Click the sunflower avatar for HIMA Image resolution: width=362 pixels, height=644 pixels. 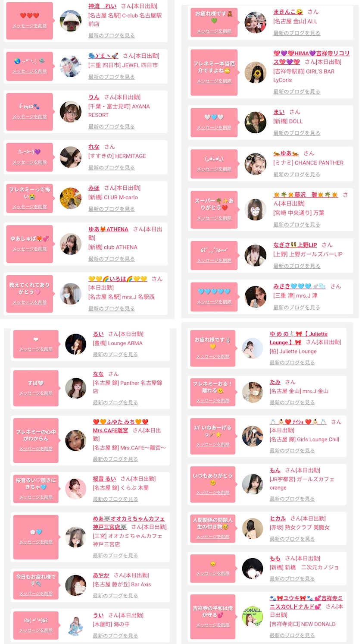point(256,72)
